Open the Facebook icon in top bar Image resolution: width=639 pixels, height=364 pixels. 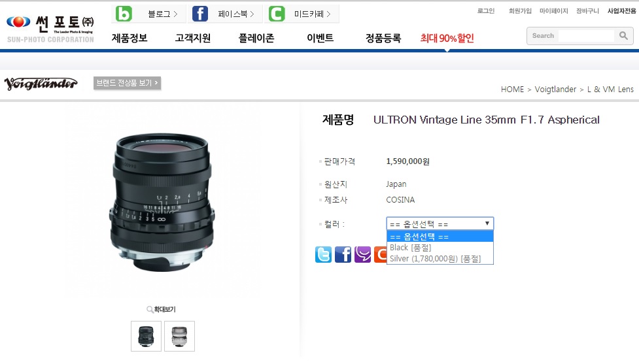[x=200, y=14]
